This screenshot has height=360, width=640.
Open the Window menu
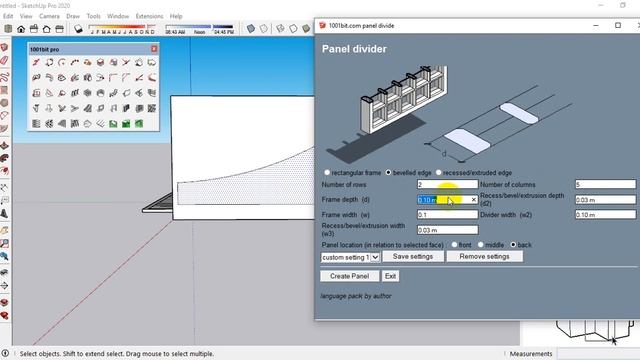[118, 16]
